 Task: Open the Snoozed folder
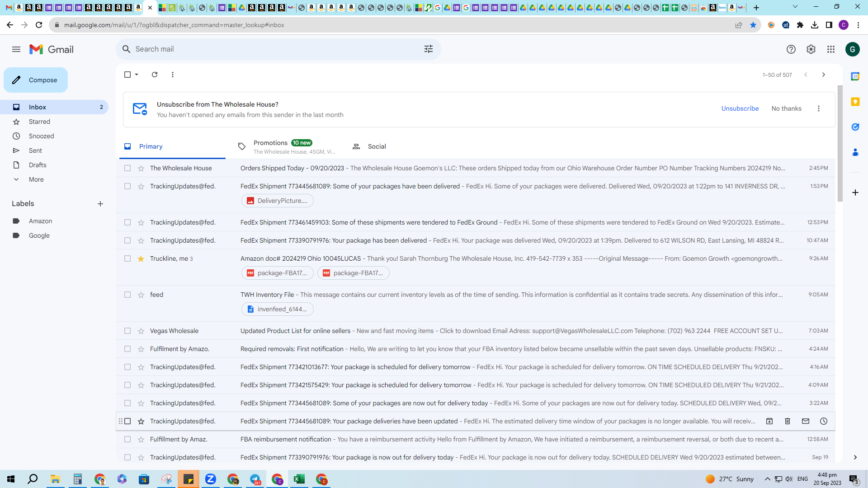(54, 136)
